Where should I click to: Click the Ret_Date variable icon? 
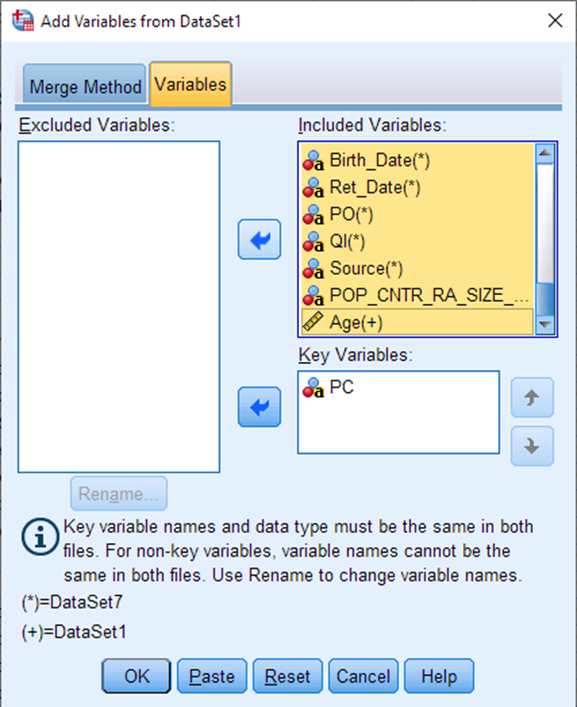click(313, 188)
